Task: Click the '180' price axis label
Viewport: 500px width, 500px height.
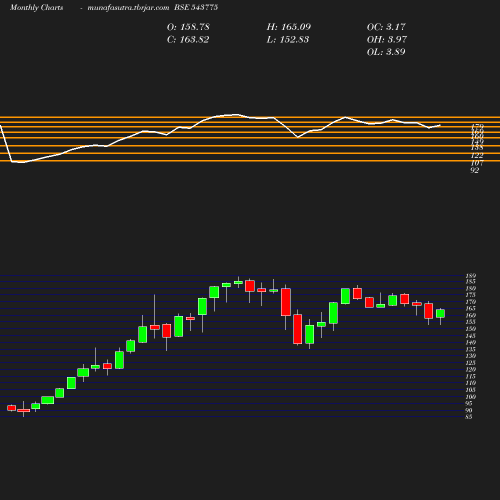Action: tap(471, 288)
